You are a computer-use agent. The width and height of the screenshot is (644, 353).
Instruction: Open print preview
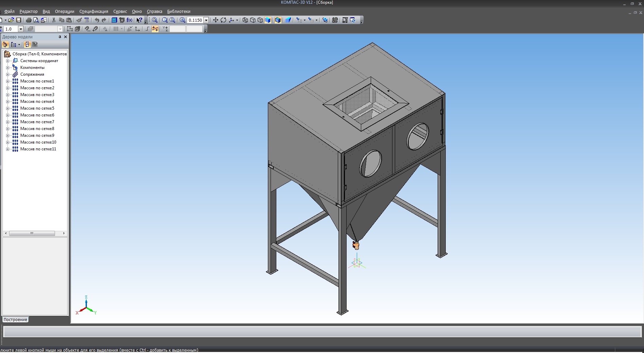pos(36,20)
